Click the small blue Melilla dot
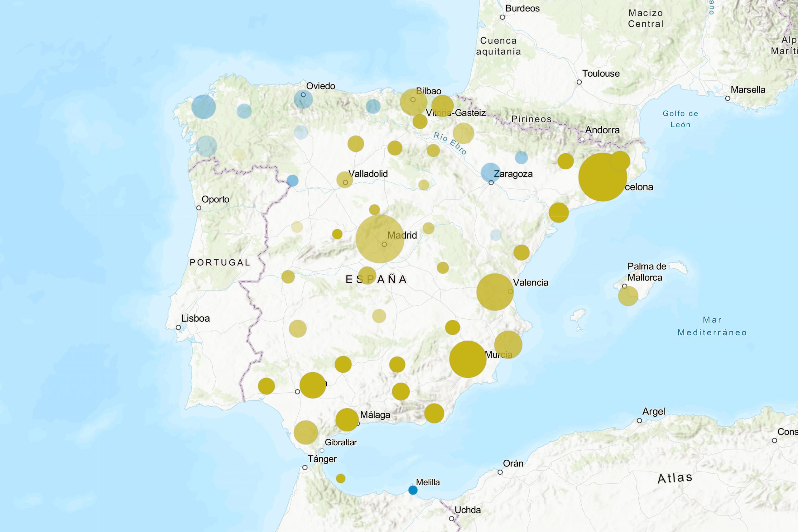This screenshot has height=532, width=798. [413, 490]
